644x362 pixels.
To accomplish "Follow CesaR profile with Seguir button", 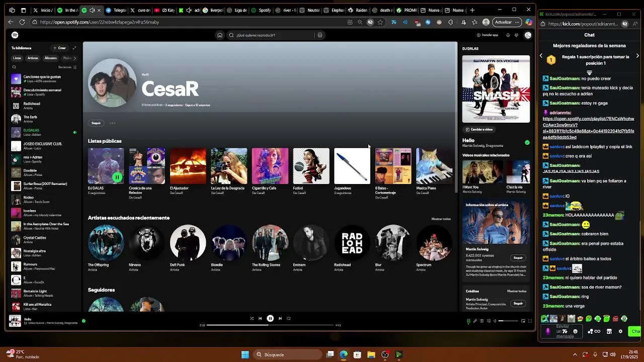I will 96,123.
